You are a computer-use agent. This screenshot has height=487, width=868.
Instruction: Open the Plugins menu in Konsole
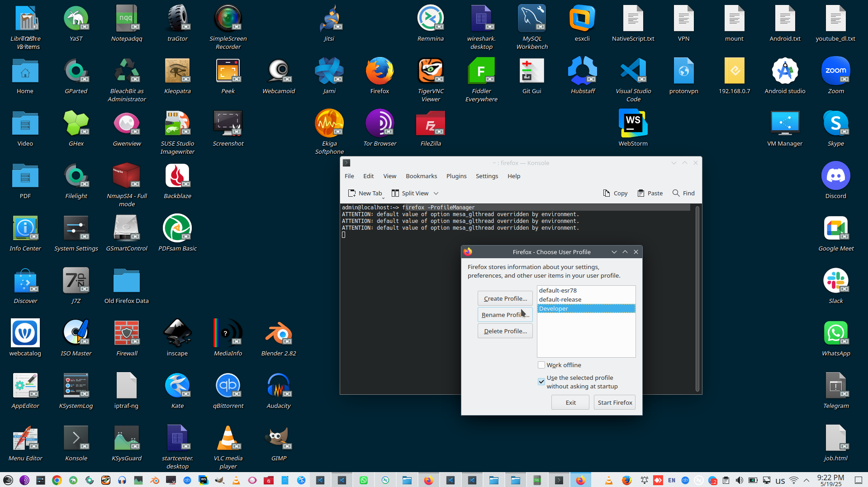coord(456,176)
